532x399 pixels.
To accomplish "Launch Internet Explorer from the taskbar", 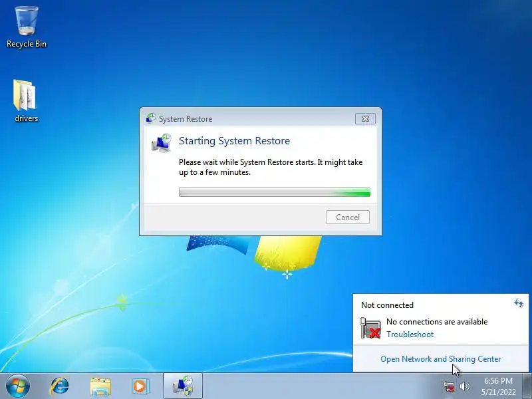I will 59,386.
